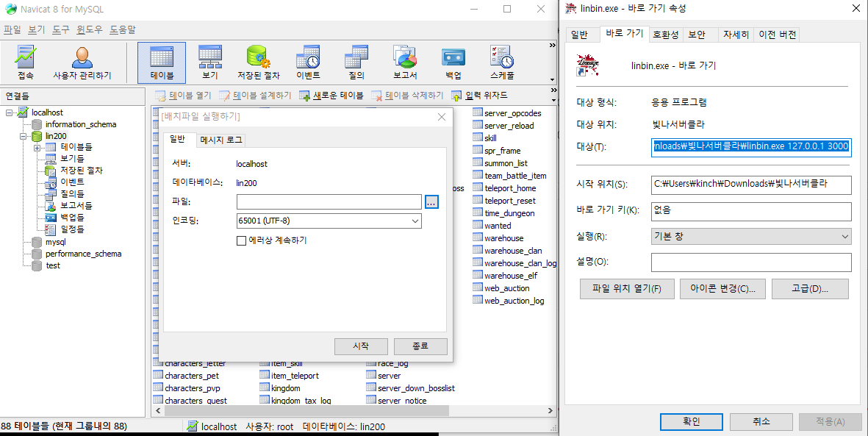Viewport: 868px width, 436px height.
Task: Click 취소 button in properties window
Action: coord(761,421)
